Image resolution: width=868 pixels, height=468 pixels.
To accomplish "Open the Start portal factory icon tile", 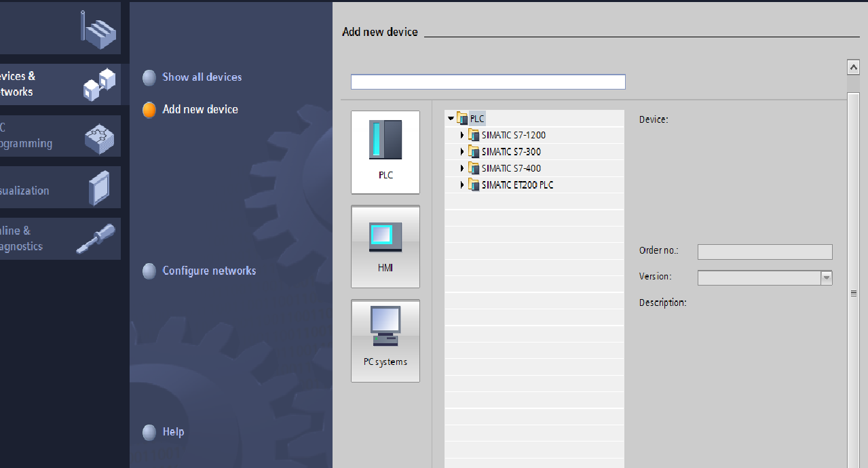I will 60,28.
